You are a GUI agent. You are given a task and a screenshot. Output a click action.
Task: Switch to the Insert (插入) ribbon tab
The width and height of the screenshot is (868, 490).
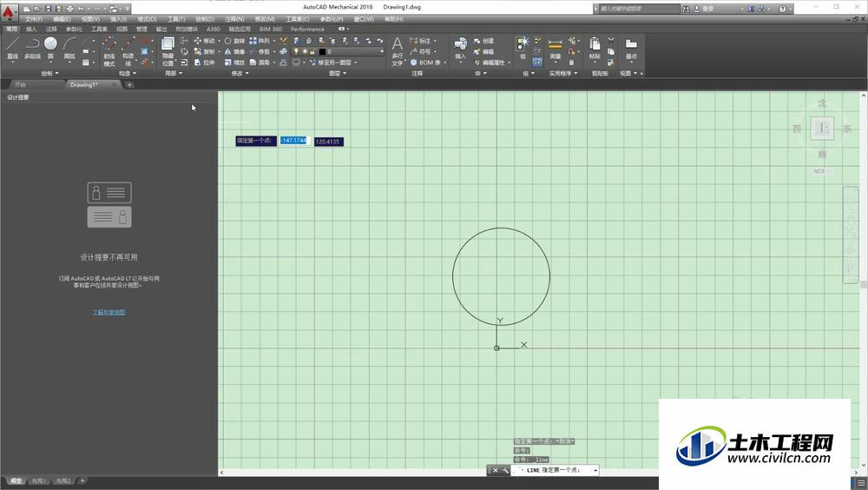31,29
